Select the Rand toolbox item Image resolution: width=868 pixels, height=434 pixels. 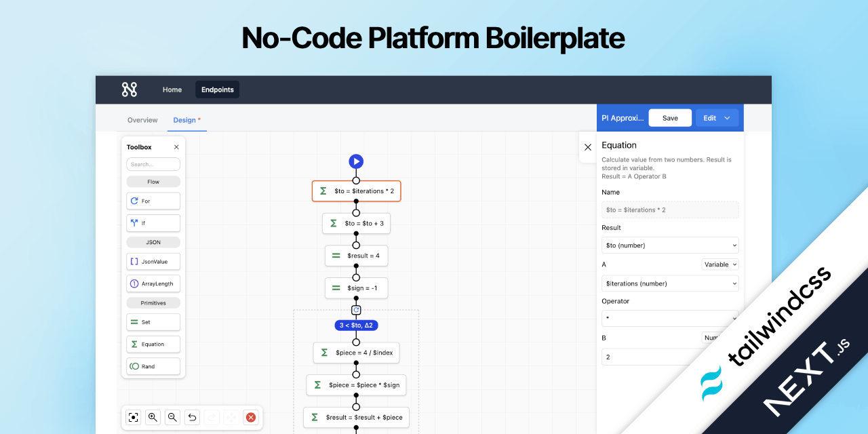point(153,366)
